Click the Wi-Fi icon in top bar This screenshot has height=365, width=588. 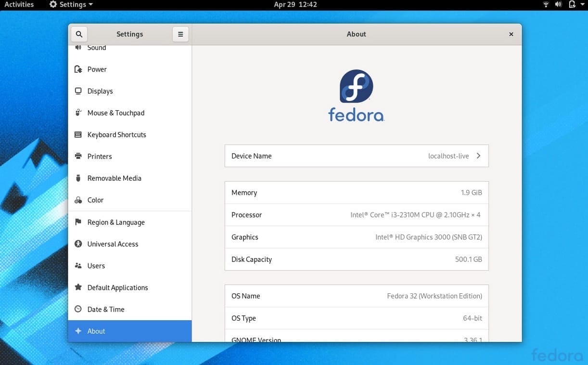point(546,4)
